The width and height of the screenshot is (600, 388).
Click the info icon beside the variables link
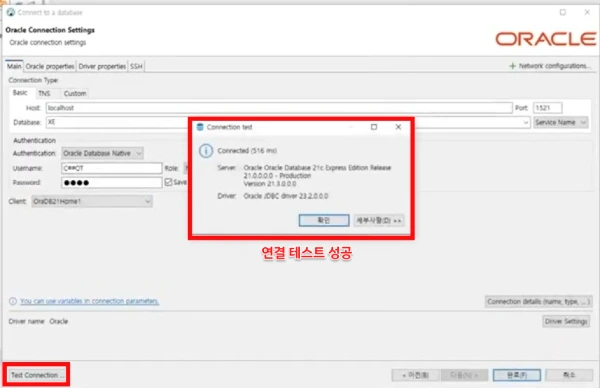(13, 301)
